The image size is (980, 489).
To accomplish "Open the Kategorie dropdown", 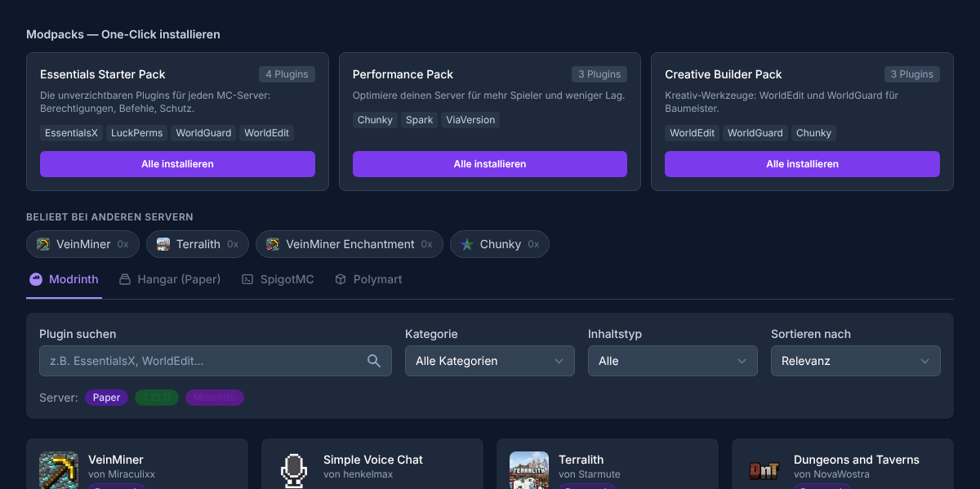I will coord(490,361).
